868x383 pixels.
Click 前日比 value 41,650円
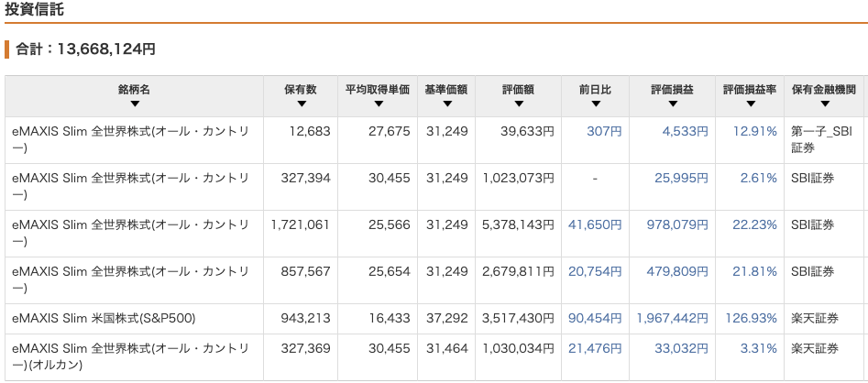click(x=595, y=224)
